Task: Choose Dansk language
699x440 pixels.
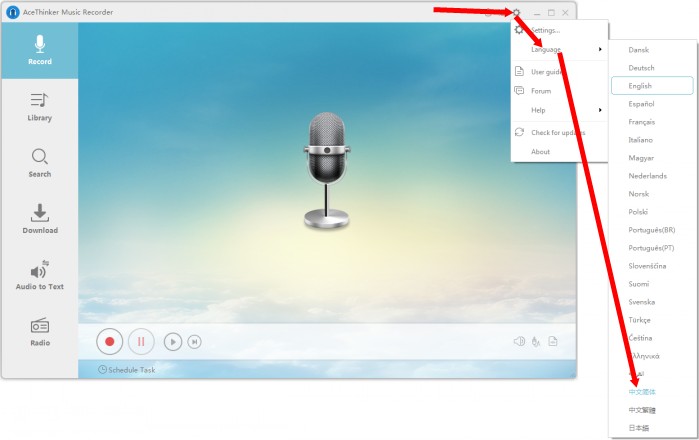Action: 638,50
